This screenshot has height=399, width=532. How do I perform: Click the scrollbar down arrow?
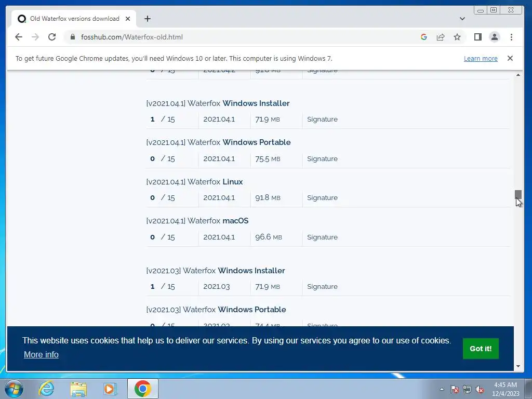click(x=518, y=366)
